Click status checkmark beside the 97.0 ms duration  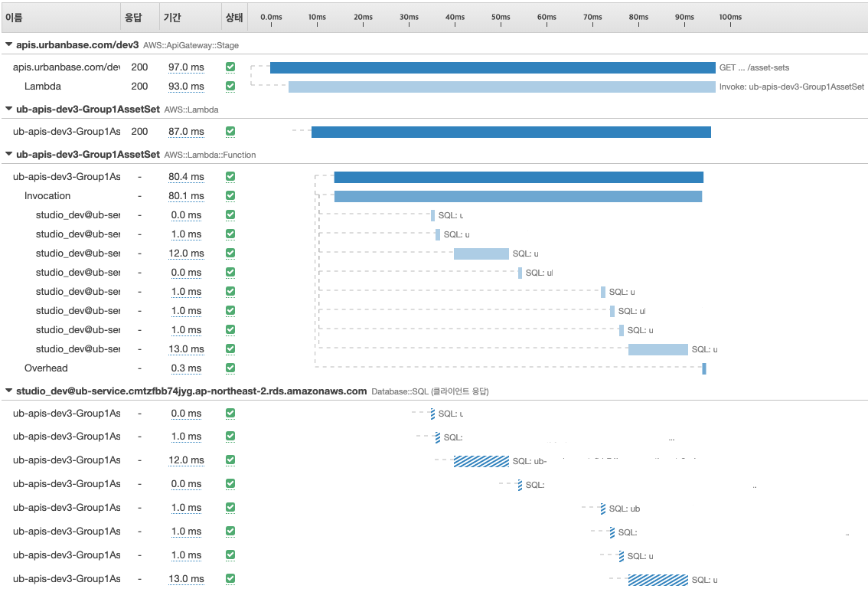pos(230,67)
